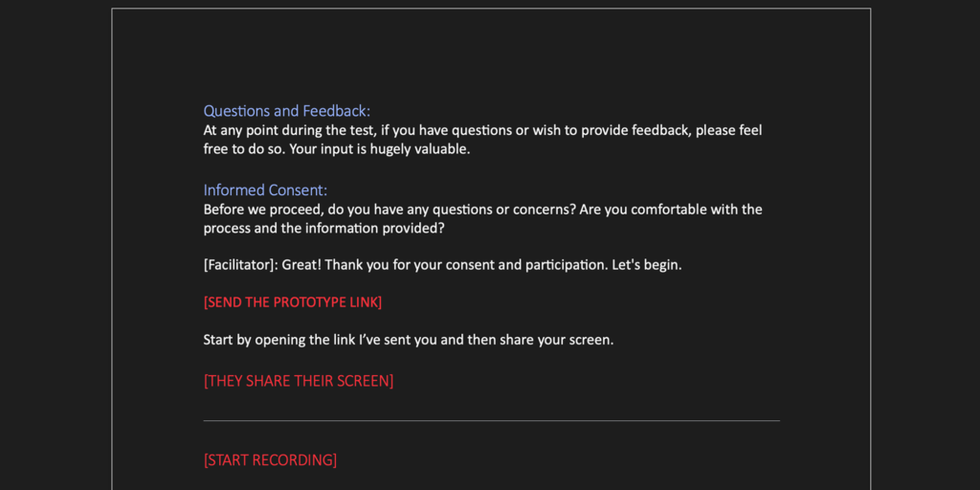Click the "Questions and Feedback:" heading

pyautogui.click(x=286, y=111)
